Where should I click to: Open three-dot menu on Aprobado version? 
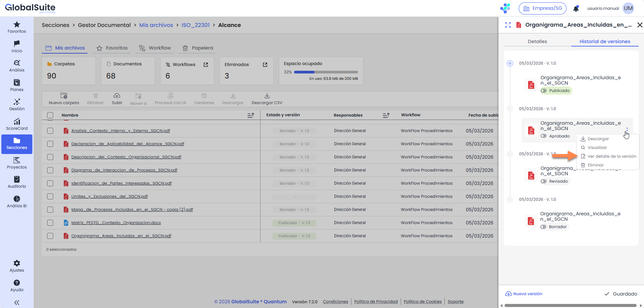627,129
